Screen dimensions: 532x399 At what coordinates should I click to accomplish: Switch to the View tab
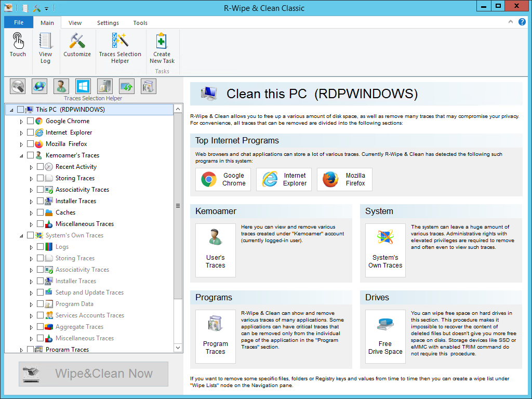tap(75, 23)
